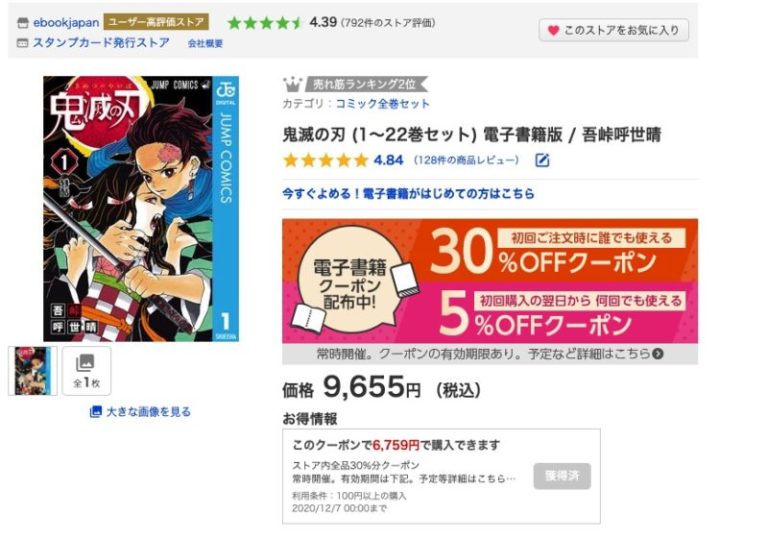Open the スタンプカード発行ストア link
Screen dimensions: 768x540
click(x=101, y=43)
